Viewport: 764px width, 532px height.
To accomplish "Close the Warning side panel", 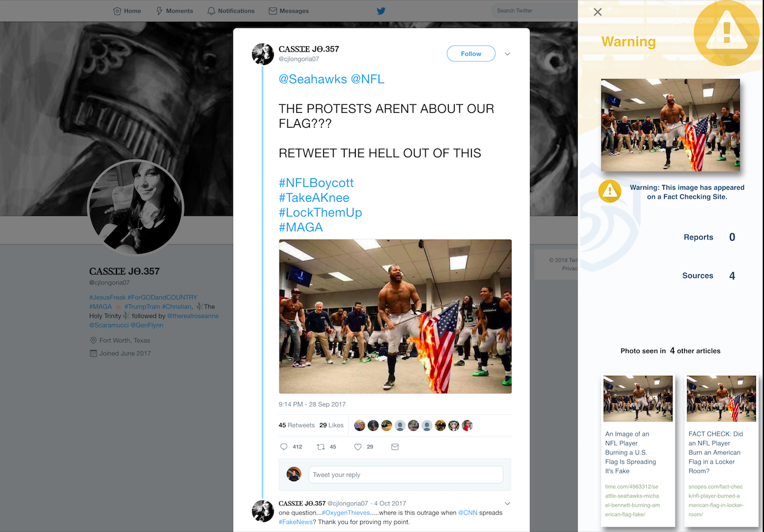I will click(598, 12).
